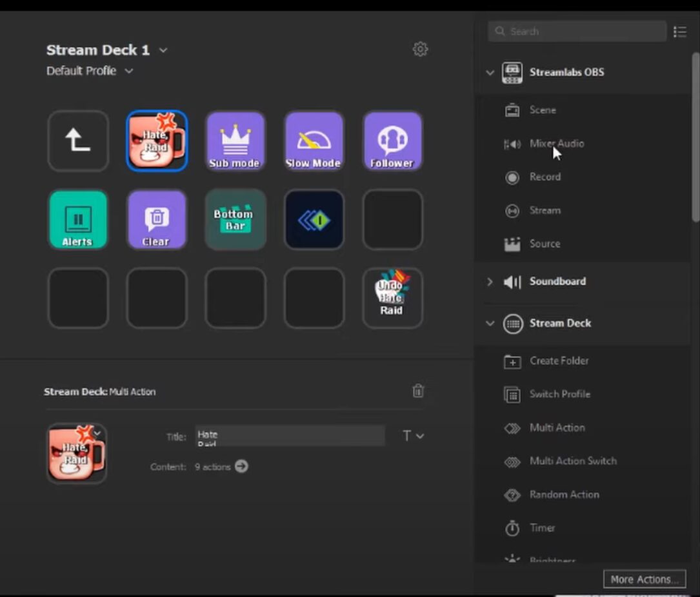
Task: Select the Slow Mode key
Action: click(314, 141)
